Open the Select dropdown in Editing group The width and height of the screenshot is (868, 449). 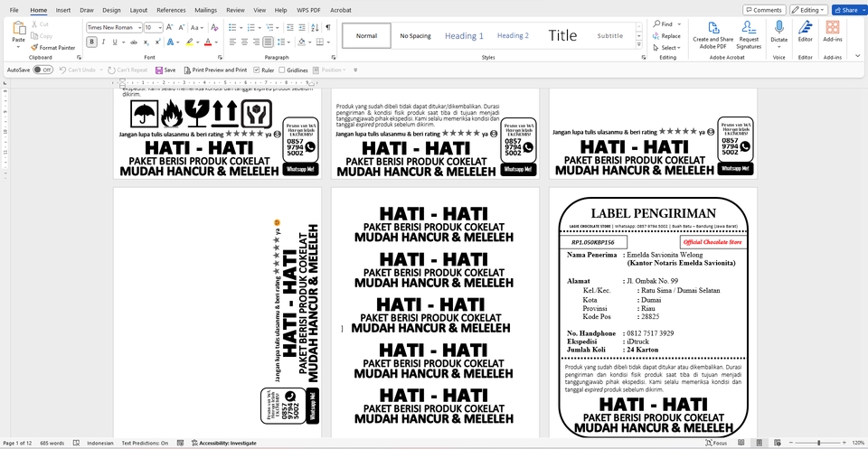pos(667,48)
